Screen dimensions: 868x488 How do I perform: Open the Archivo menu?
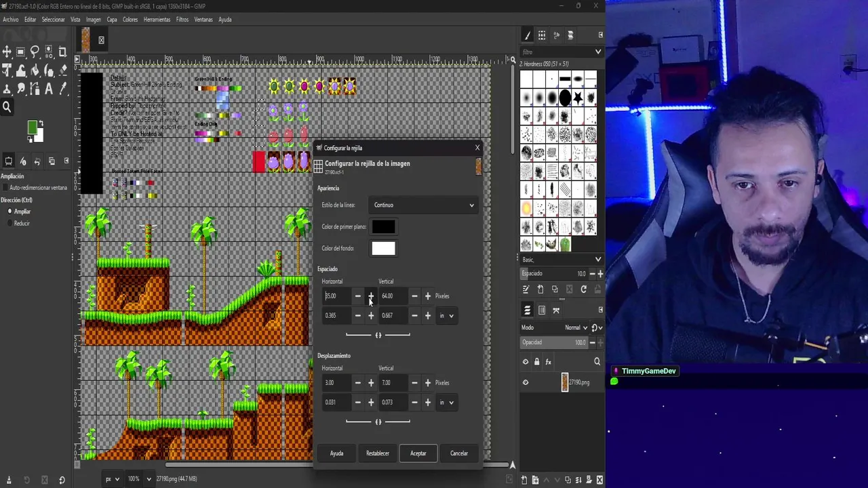[11, 20]
